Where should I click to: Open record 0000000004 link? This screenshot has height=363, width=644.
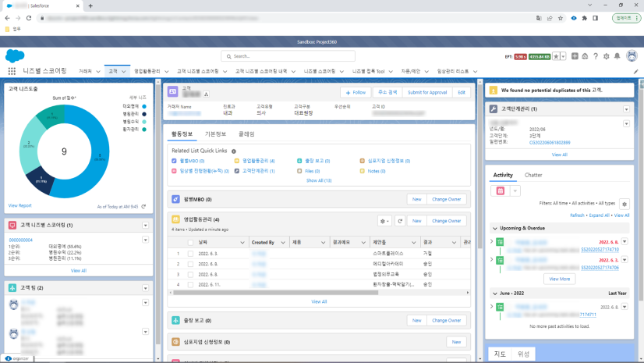[20, 240]
